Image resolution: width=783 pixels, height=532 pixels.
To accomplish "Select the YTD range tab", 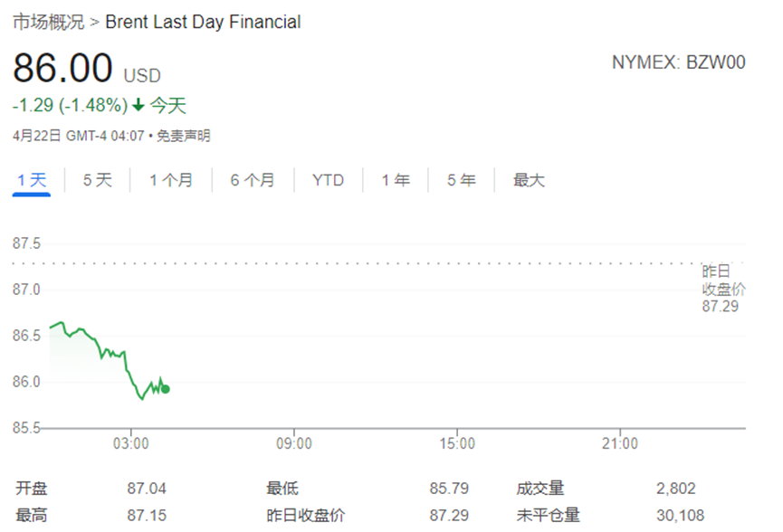I will pyautogui.click(x=328, y=180).
